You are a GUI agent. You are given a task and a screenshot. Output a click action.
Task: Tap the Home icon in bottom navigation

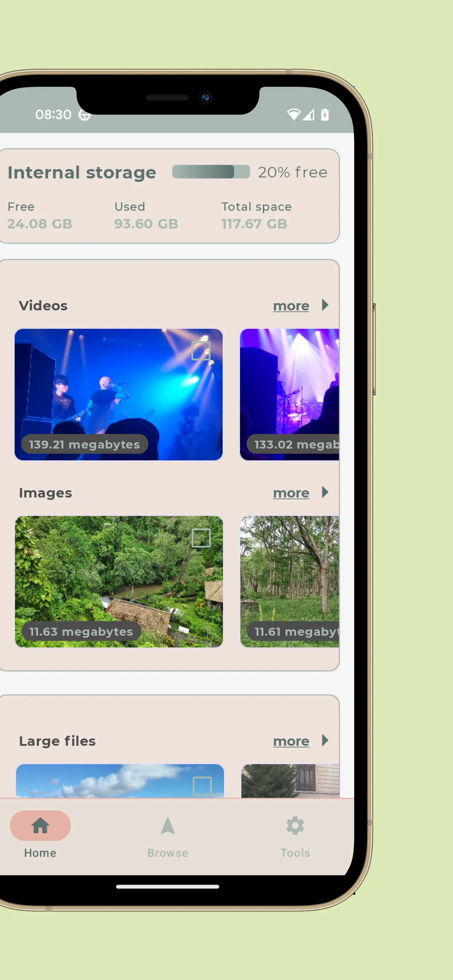(x=40, y=825)
